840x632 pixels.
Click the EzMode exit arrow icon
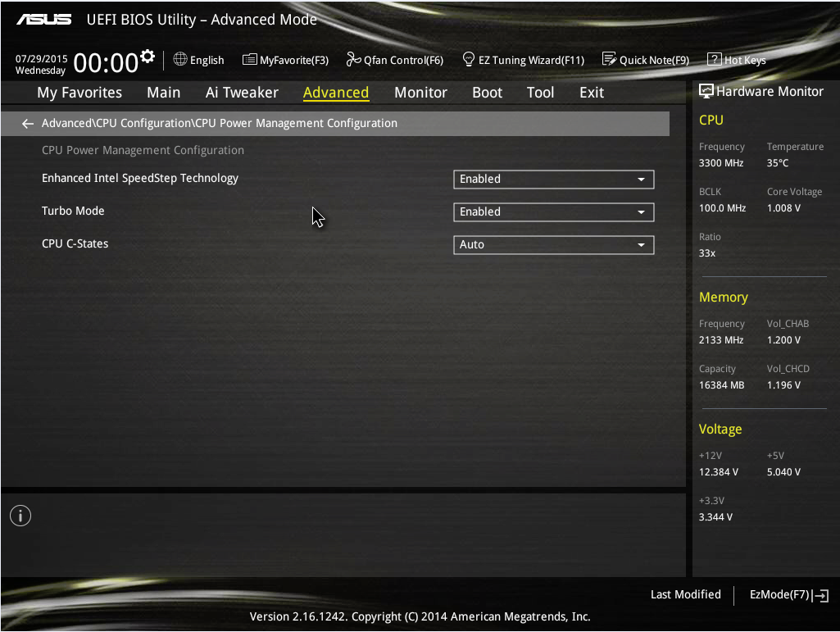pyautogui.click(x=821, y=595)
